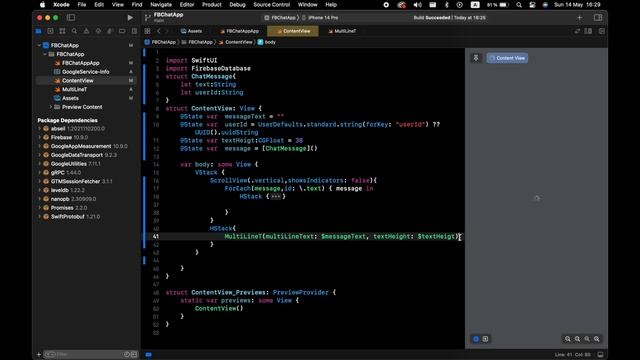Add new tab with plus icon
This screenshot has height=360, width=640.
click(580, 18)
